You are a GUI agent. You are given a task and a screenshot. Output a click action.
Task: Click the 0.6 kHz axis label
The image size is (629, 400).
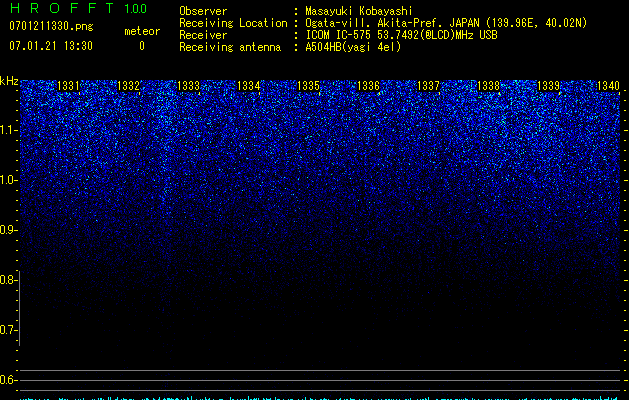coord(7,380)
